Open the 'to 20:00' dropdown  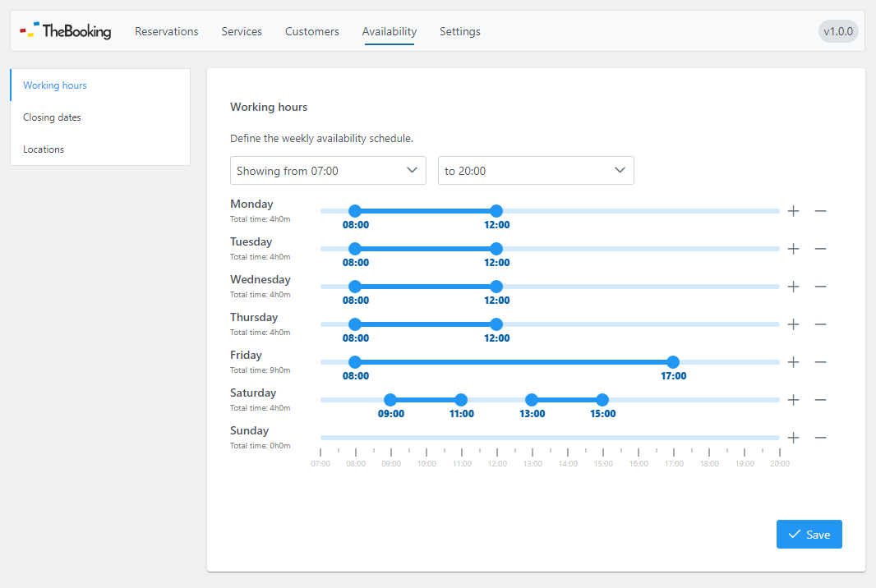pyautogui.click(x=536, y=170)
